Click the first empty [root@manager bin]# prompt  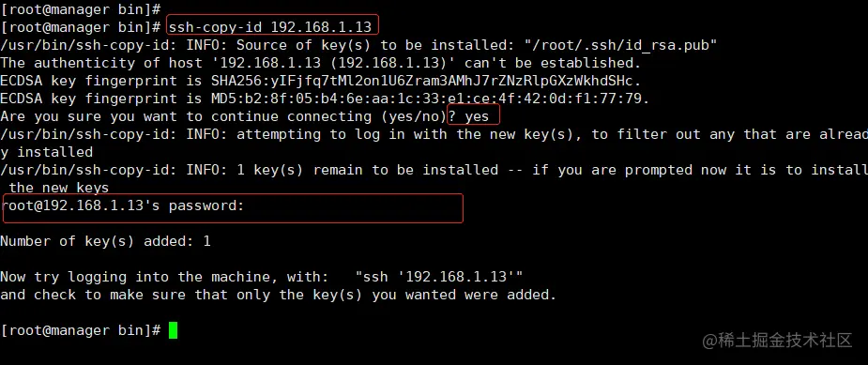[81, 9]
